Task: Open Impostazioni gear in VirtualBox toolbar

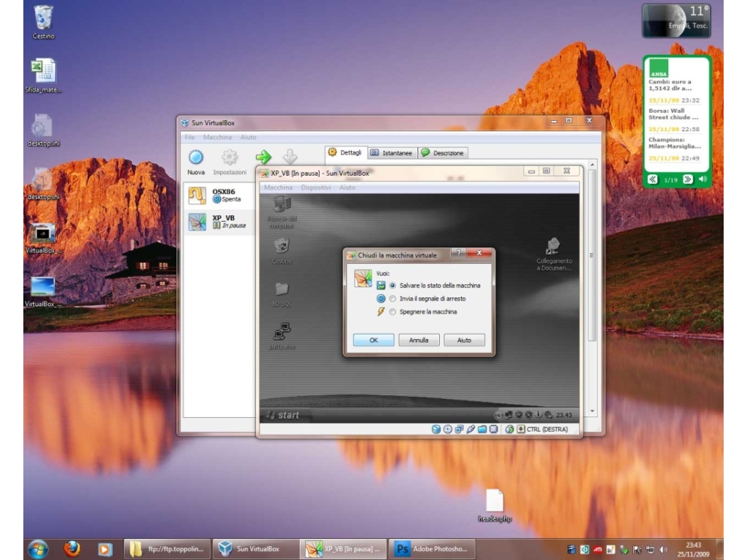Action: tap(230, 163)
